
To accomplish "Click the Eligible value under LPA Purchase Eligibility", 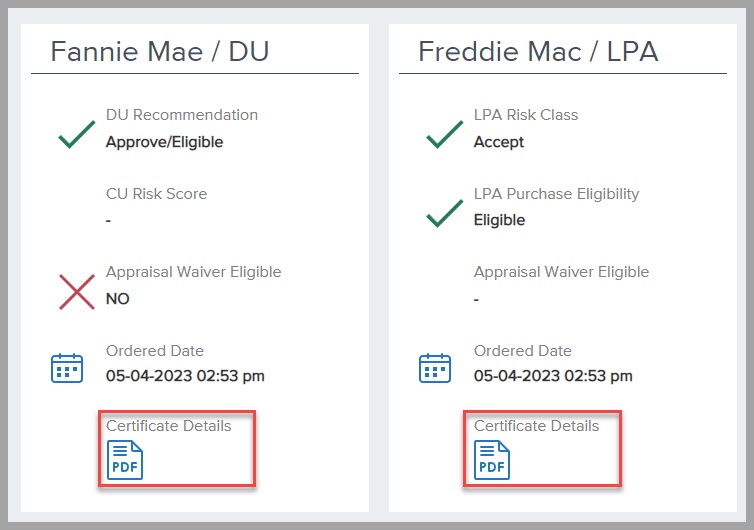I will click(499, 220).
